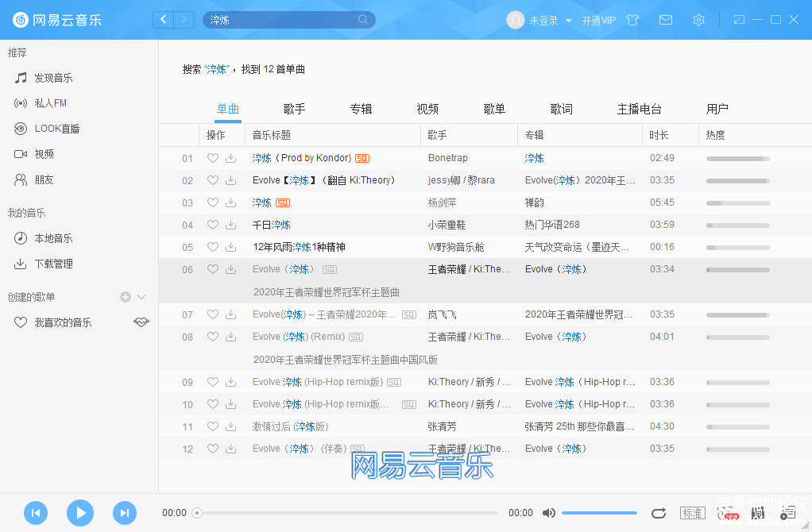The image size is (812, 532).
Task: Click SQ badge on song 03 淬炼
Action: click(x=283, y=202)
